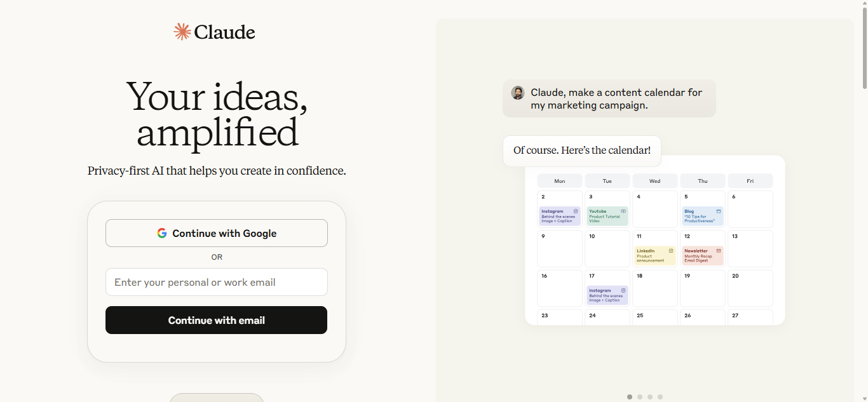Screen dimensions: 868x402
Task: Click the page's vertical scrollbar thumb
Action: (x=864, y=48)
